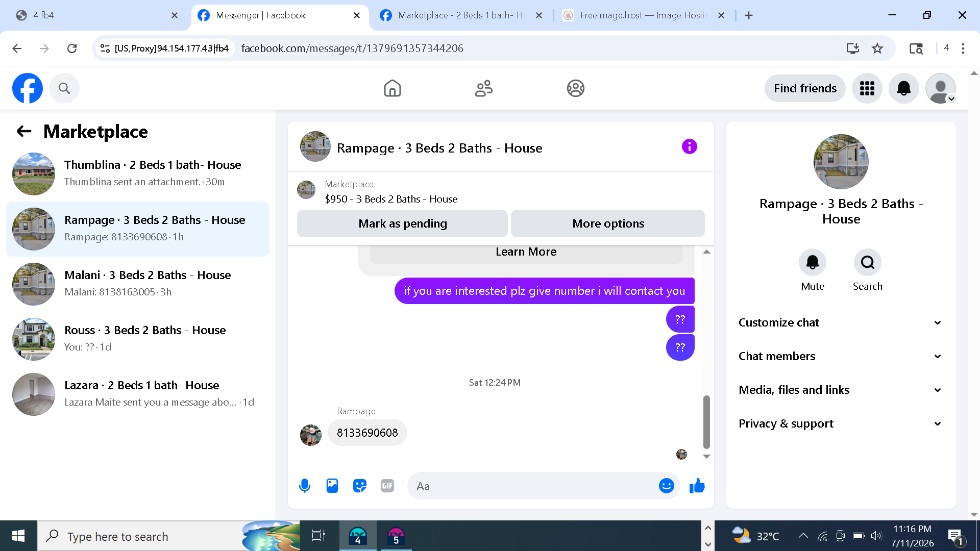Image resolution: width=980 pixels, height=551 pixels.
Task: Expand Privacy & support section
Action: [840, 423]
